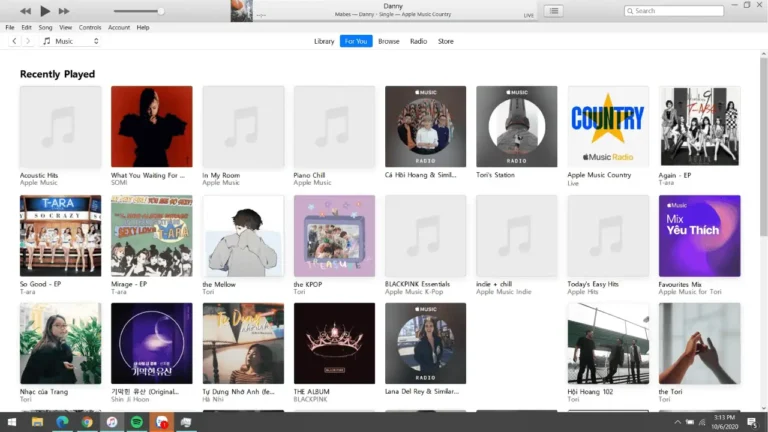Open the File menu
This screenshot has height=432, width=768.
[10, 27]
